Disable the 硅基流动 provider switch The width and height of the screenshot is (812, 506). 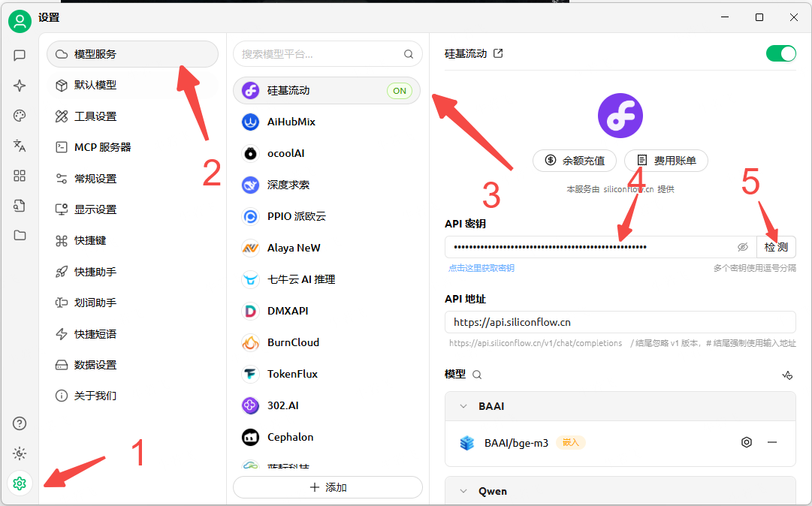(x=781, y=53)
